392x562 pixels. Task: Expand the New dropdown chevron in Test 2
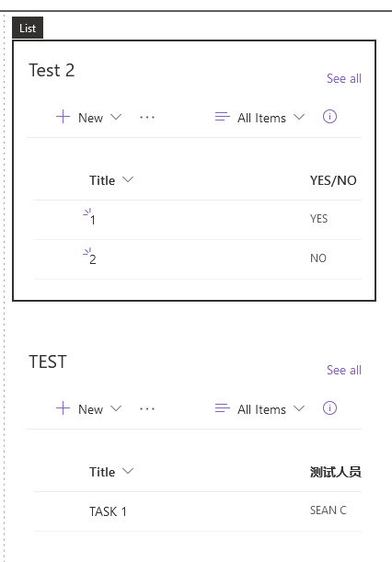pos(116,117)
